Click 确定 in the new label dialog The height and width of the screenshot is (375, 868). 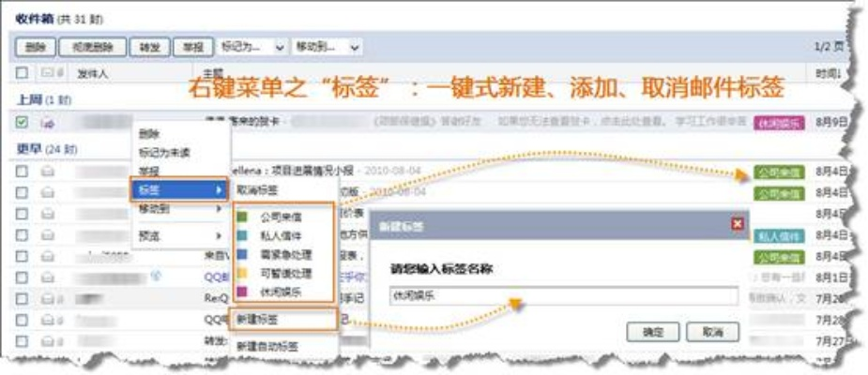(x=653, y=332)
